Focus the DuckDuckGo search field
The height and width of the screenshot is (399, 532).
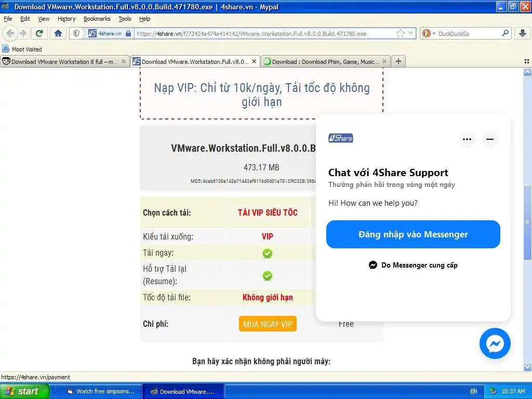coord(469,34)
